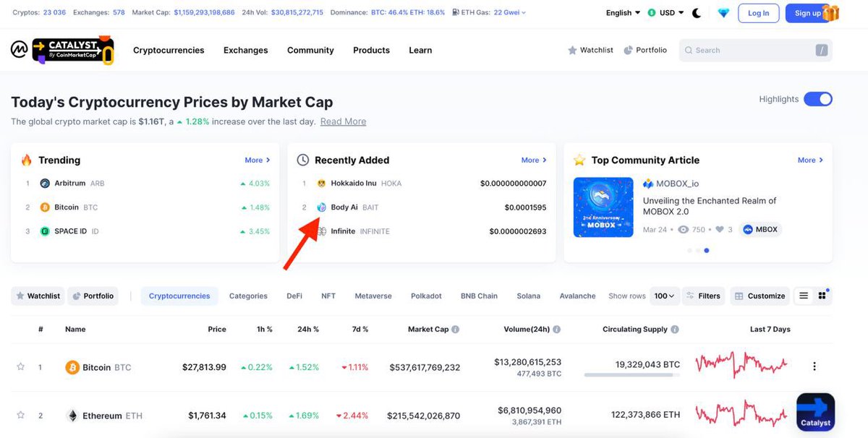Click the Hokkaido Inu coin icon
The height and width of the screenshot is (438, 868).
coord(321,184)
